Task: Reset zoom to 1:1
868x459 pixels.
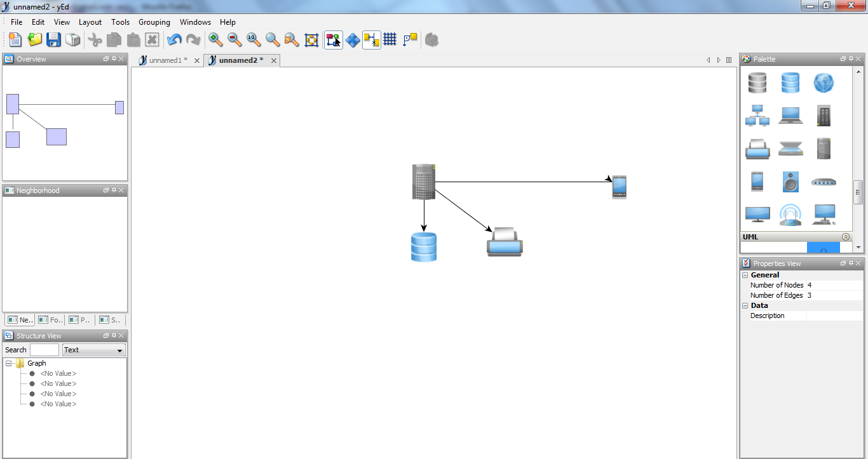Action: [x=254, y=40]
